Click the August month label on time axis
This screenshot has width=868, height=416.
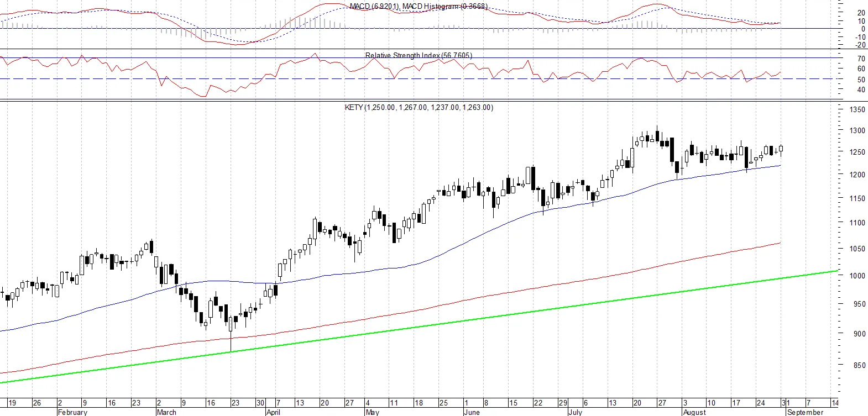[694, 412]
